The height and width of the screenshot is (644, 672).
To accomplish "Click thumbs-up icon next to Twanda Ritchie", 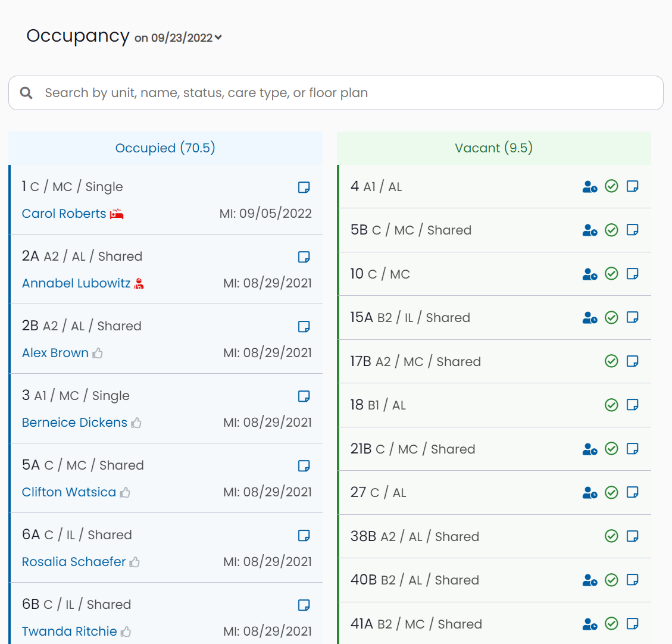I will (126, 632).
